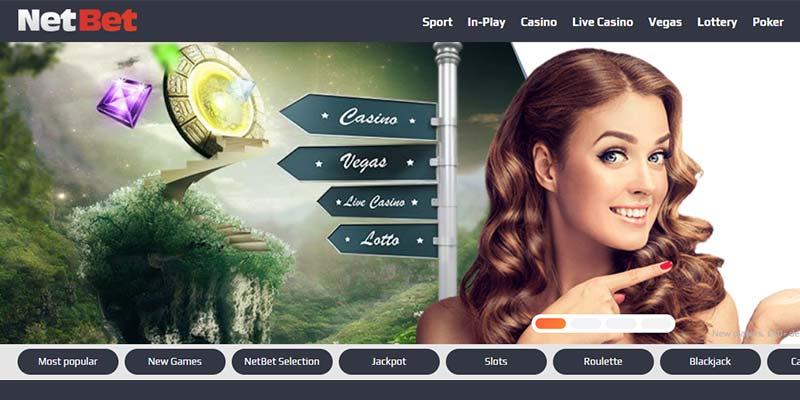The image size is (800, 400).
Task: Open the Poker menu item
Action: (768, 22)
